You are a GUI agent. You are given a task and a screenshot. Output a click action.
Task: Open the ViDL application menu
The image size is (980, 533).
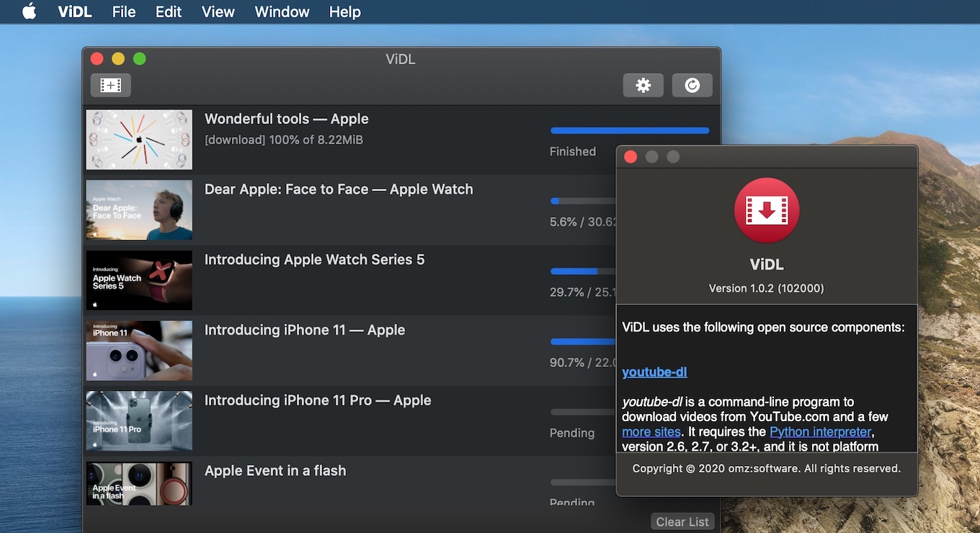74,12
